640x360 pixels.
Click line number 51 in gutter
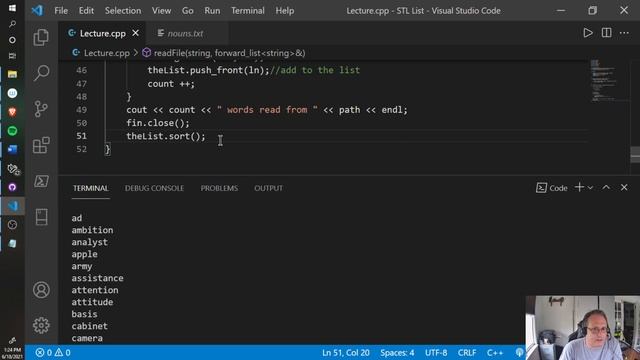click(x=82, y=136)
